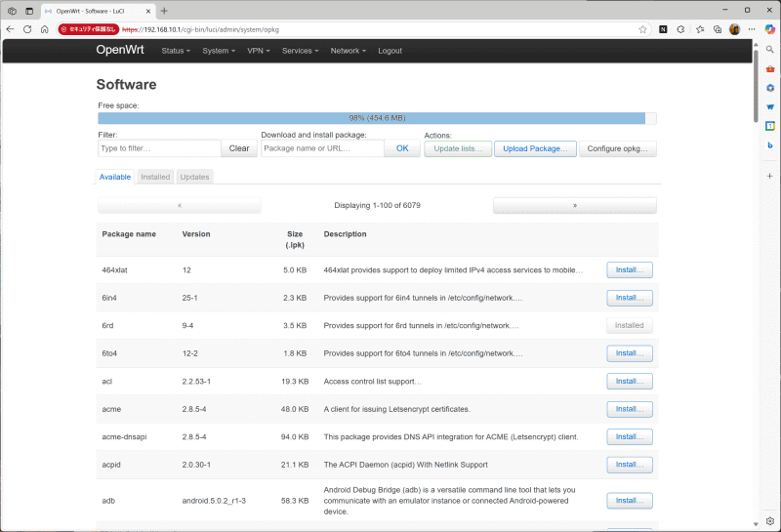Install the acl package
Screen dimensions: 781x532
click(630, 381)
